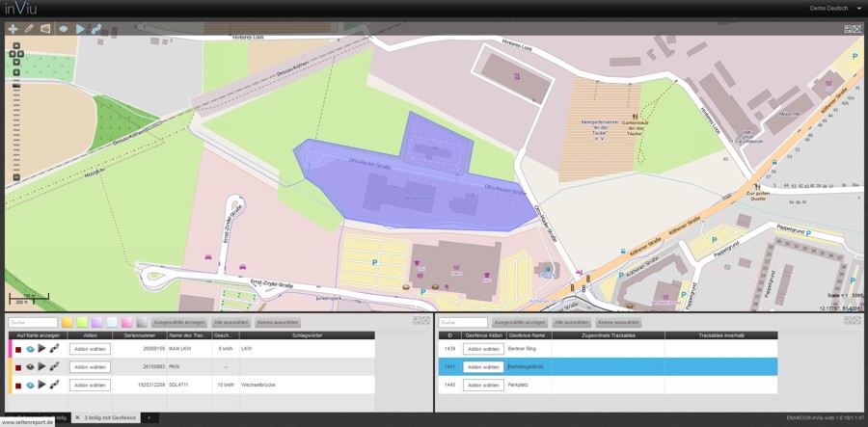
Task: Select the geofence polygon tool
Action: point(45,29)
